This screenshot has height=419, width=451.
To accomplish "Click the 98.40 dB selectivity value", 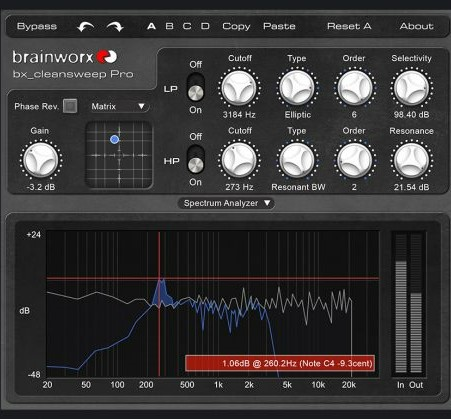I will [411, 115].
